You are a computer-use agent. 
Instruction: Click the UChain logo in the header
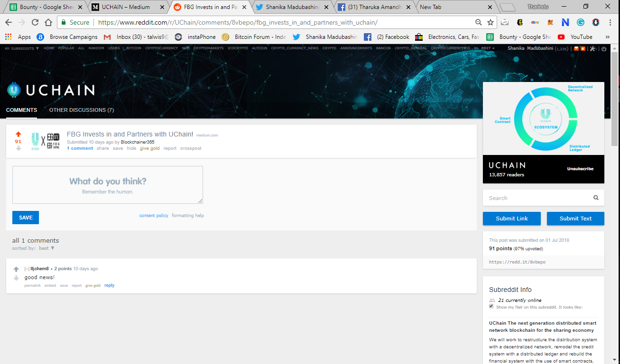tap(51, 90)
